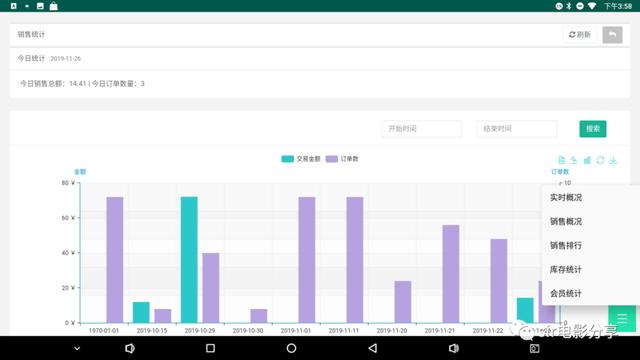The width and height of the screenshot is (640, 360).
Task: Toggle 订单数 series in legend
Action: 342,159
